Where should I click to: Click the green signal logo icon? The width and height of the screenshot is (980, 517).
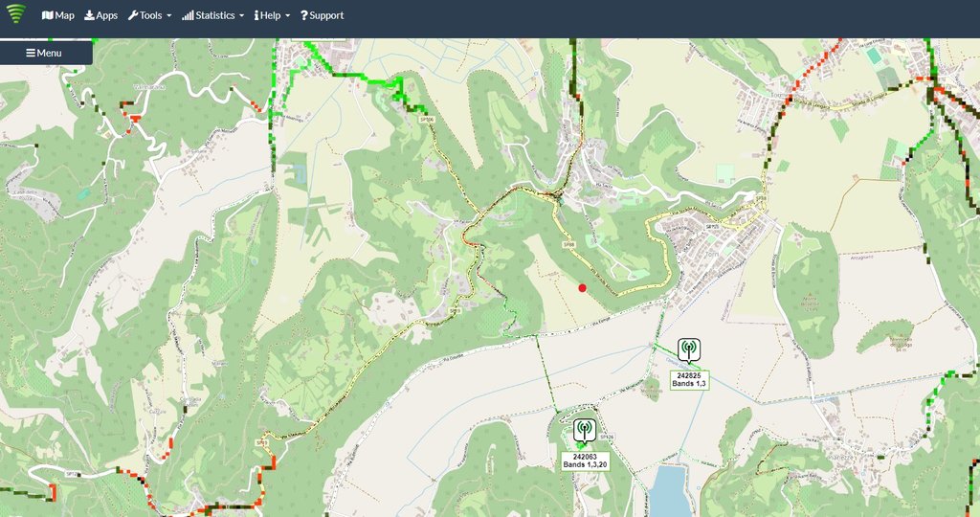coord(16,13)
